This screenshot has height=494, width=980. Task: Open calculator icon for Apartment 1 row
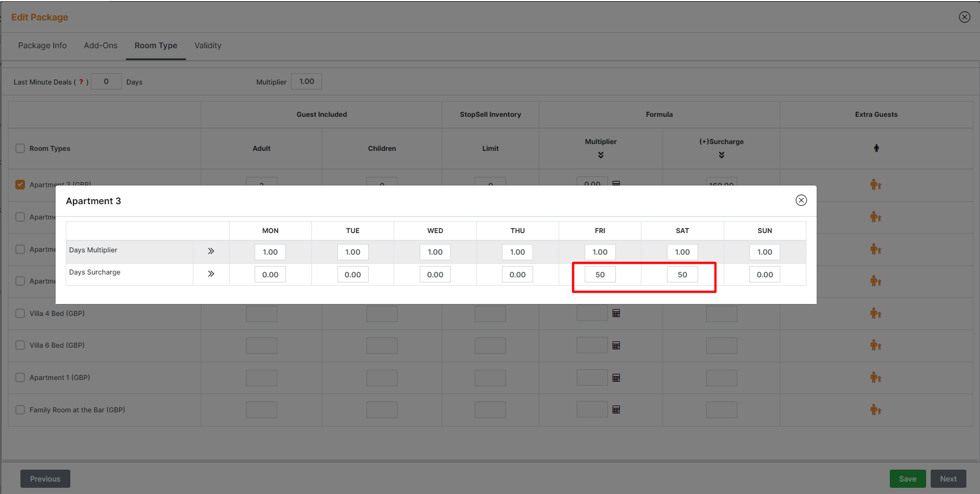pos(616,378)
